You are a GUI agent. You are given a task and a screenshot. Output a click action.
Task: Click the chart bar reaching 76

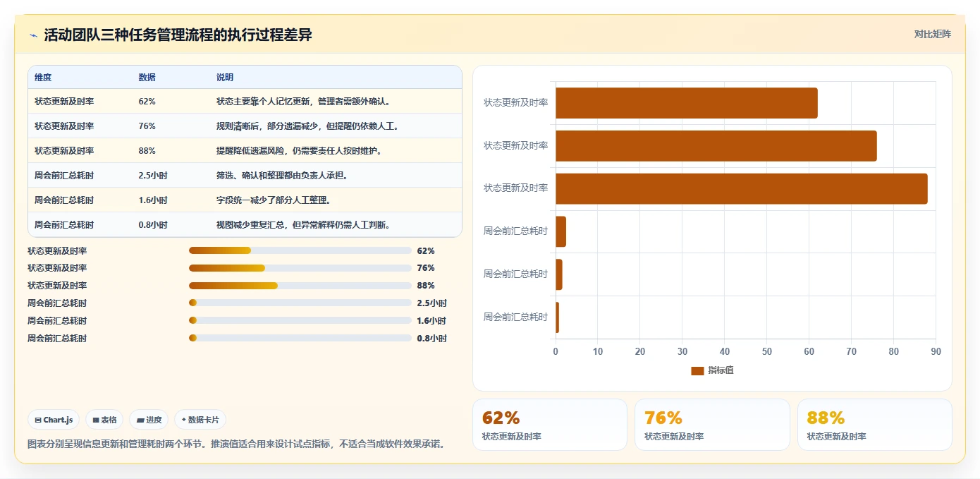pyautogui.click(x=716, y=146)
